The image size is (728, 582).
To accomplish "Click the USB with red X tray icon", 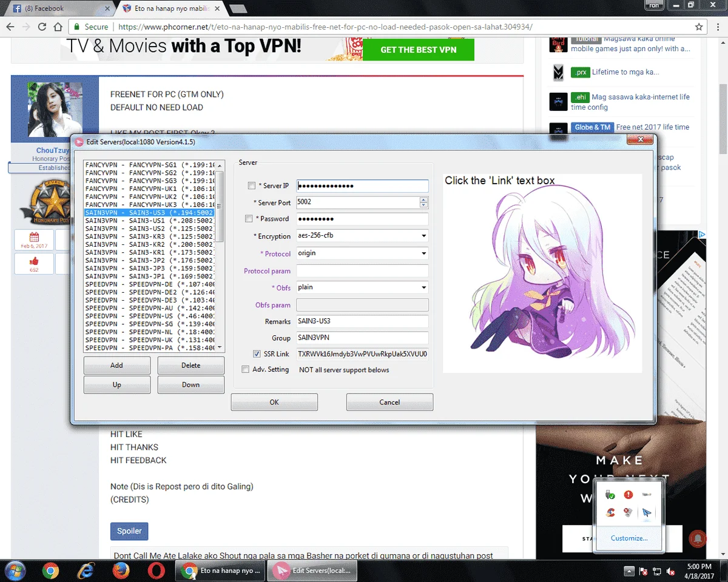I will tap(629, 513).
